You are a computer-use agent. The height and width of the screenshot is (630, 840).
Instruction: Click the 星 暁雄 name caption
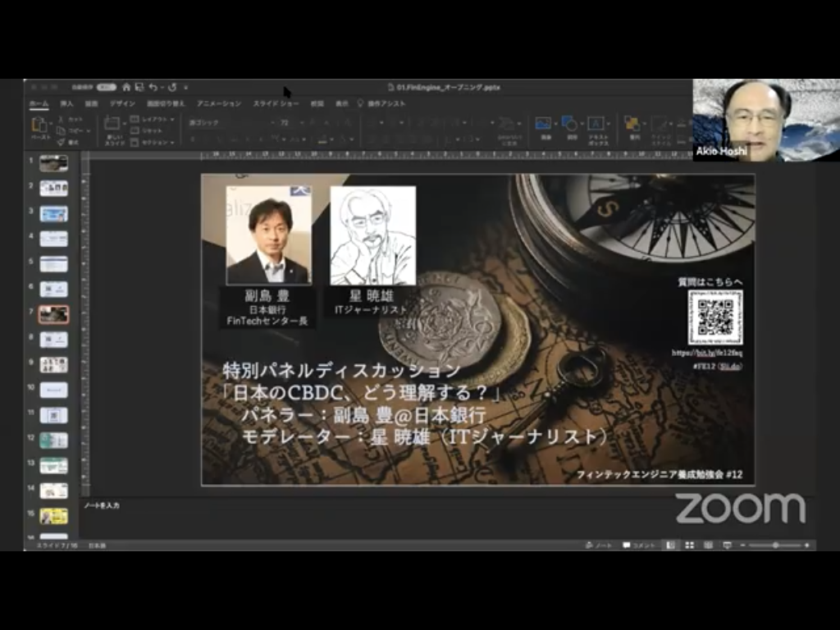pyautogui.click(x=372, y=295)
